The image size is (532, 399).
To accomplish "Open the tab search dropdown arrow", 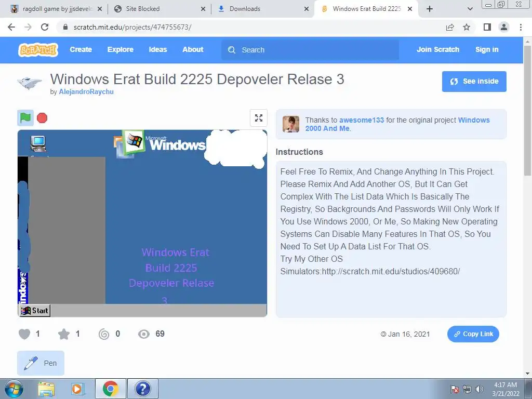I will tap(470, 9).
